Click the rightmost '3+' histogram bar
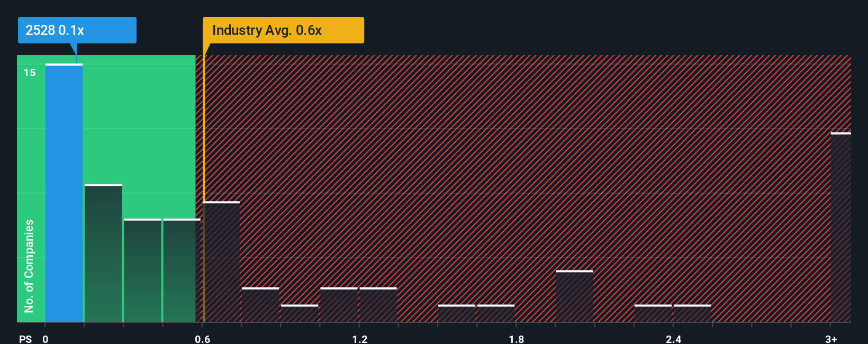This screenshot has height=344, width=868. coord(841,227)
